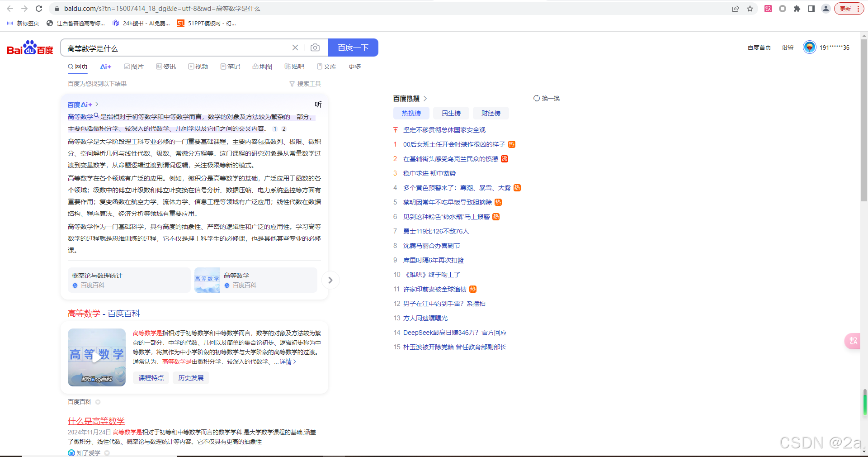Switch to the 资讯 tab
The image size is (868, 457).
166,67
